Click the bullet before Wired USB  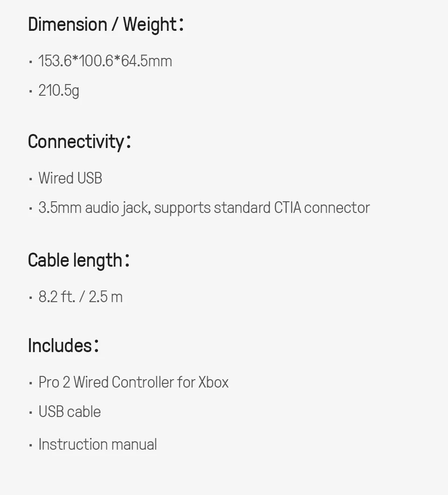point(30,179)
